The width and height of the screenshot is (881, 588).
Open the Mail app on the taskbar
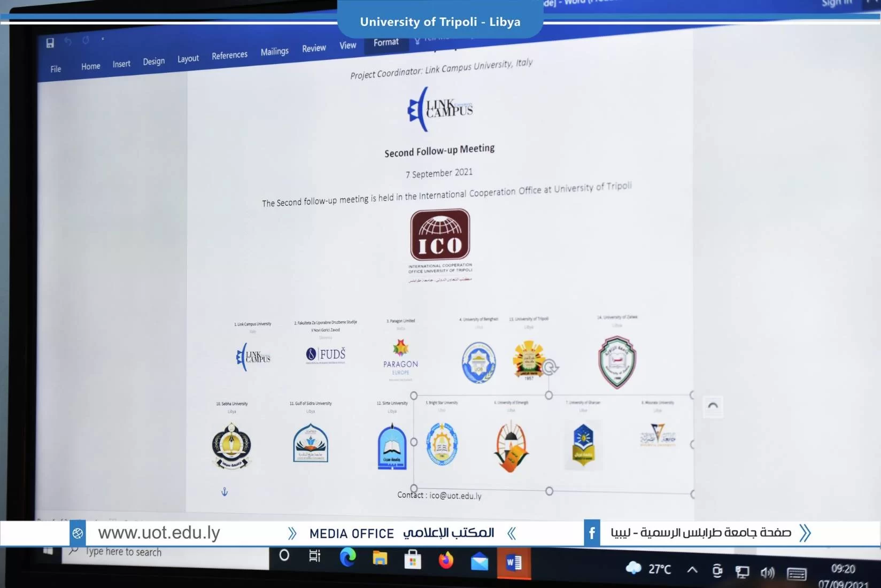479,562
